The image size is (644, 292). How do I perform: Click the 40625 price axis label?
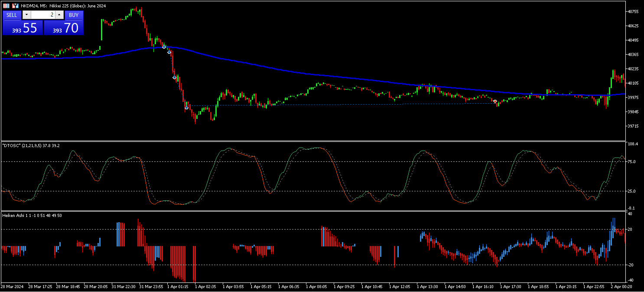coord(633,26)
